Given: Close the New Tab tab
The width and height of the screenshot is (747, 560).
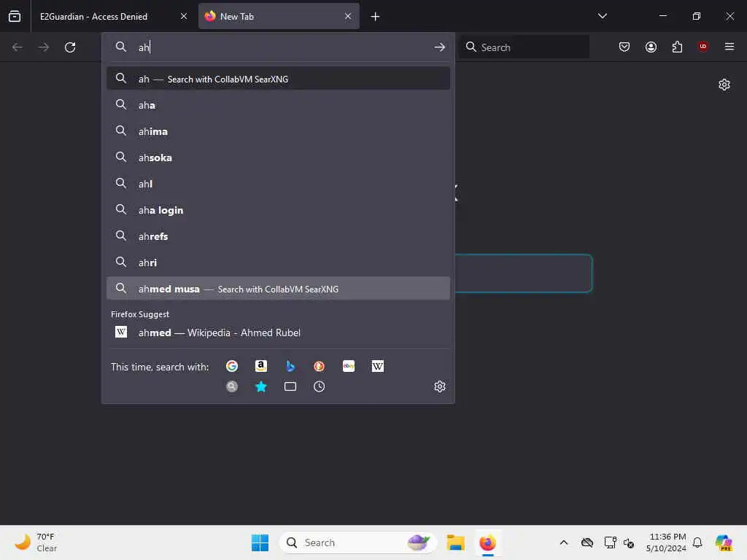Looking at the screenshot, I should click(348, 16).
